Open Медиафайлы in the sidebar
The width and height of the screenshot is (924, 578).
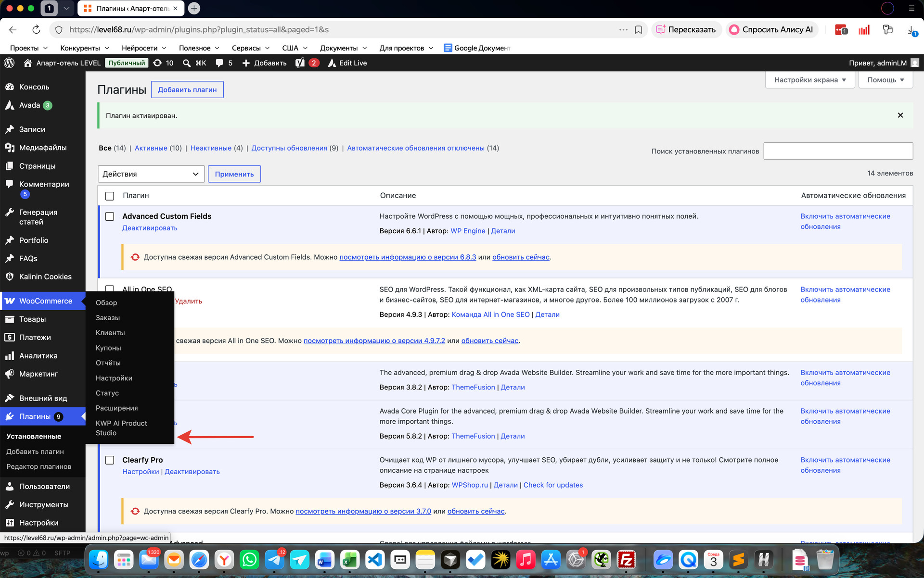(43, 148)
